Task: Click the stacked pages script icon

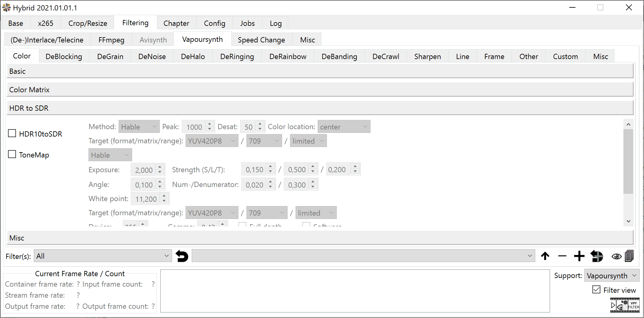Action: coord(629,256)
